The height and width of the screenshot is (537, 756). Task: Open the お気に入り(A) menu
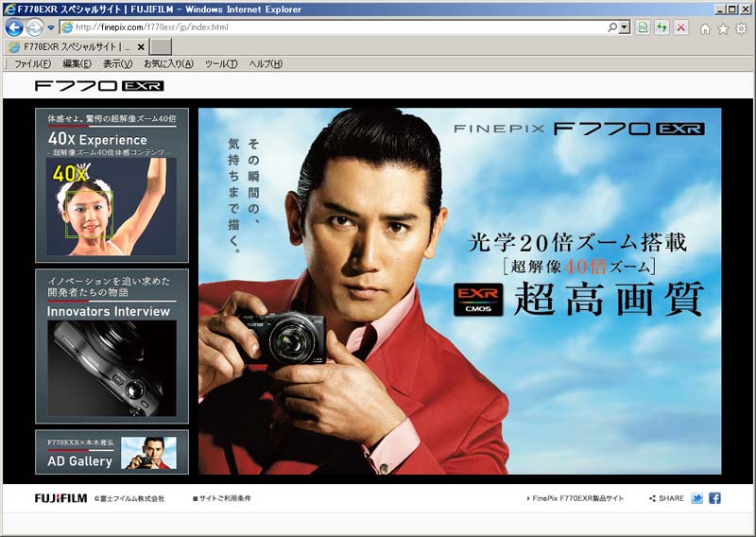(168, 63)
